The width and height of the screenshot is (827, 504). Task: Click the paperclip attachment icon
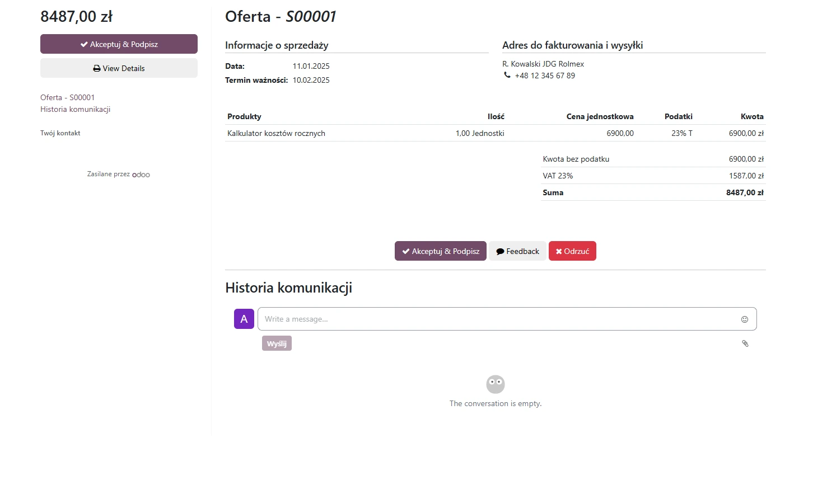point(745,343)
